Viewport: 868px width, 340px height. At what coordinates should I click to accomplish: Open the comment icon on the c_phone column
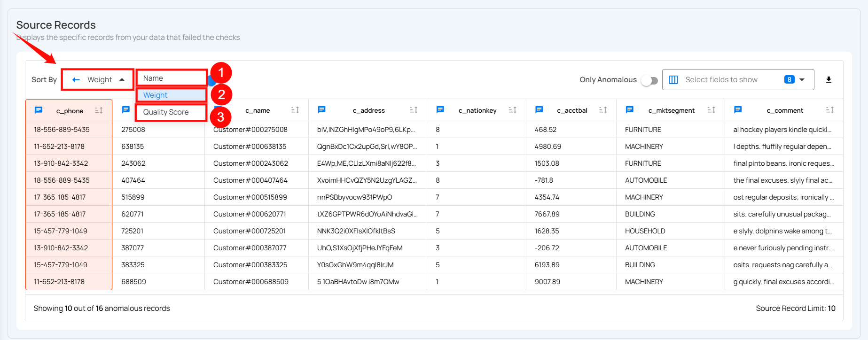(x=39, y=110)
